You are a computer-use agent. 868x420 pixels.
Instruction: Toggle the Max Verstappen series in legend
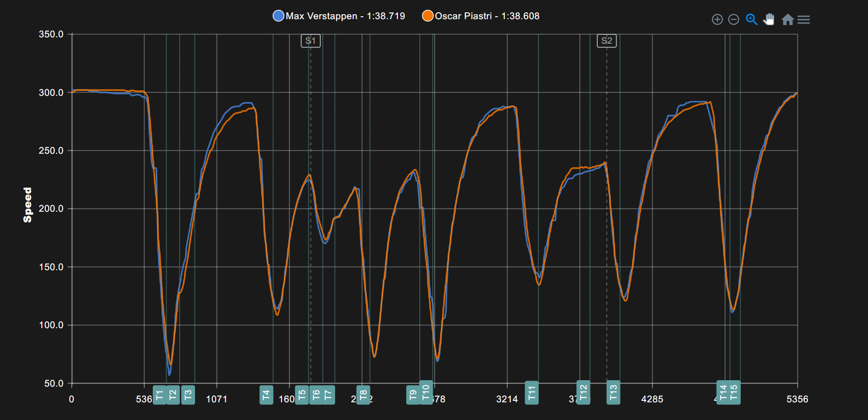[x=339, y=16]
